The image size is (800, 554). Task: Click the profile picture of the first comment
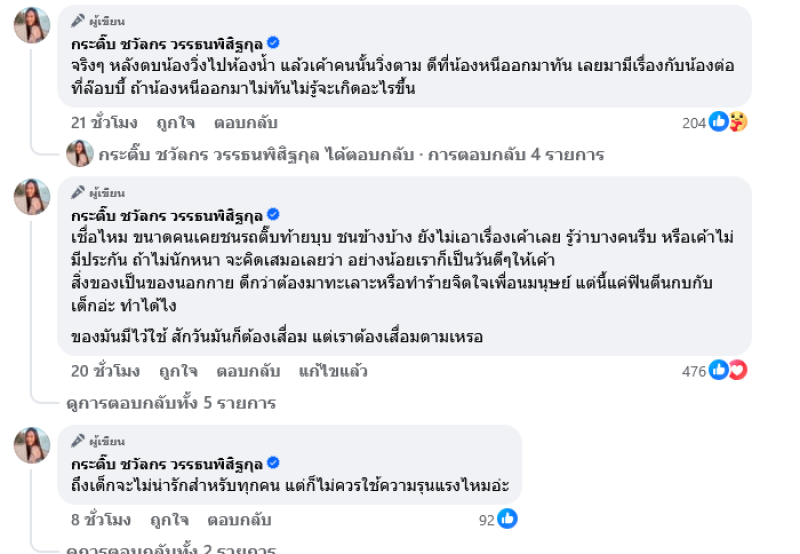coord(32,24)
